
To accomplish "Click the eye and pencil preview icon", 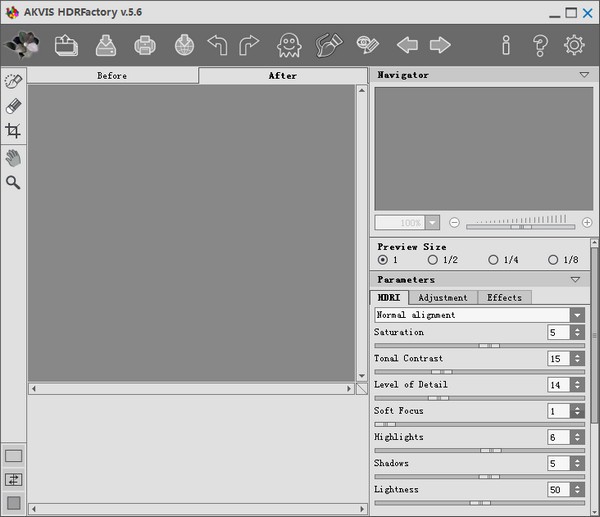I will click(x=368, y=45).
